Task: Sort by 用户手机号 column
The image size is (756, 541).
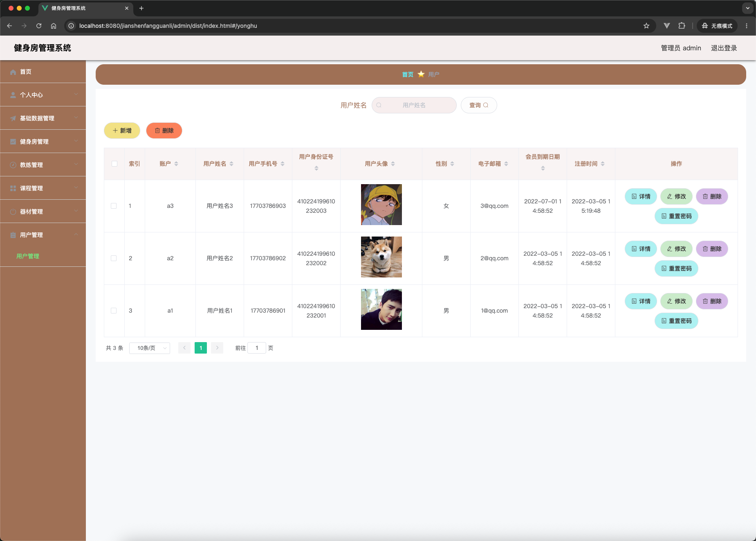Action: 283,164
